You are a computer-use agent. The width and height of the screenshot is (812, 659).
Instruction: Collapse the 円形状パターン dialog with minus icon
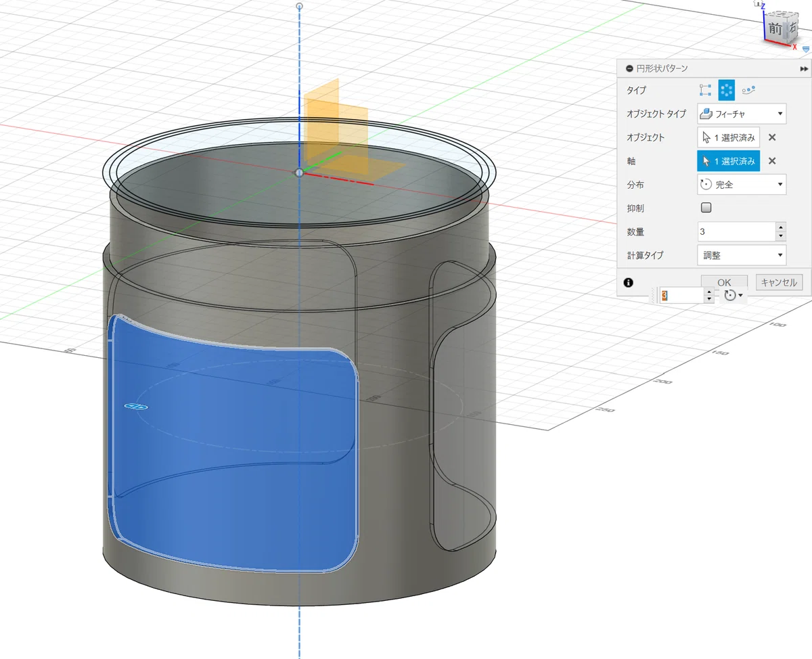click(x=629, y=68)
